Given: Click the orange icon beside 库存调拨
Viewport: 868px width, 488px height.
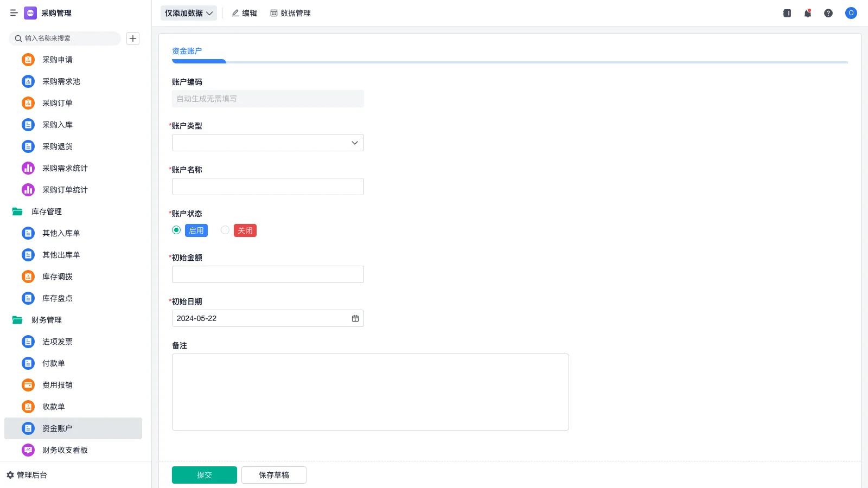Looking at the screenshot, I should click(x=28, y=277).
